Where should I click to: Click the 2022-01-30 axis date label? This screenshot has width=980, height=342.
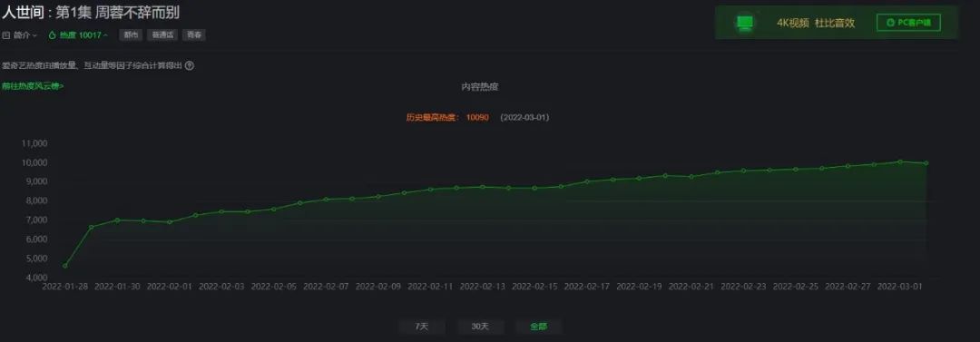click(117, 286)
